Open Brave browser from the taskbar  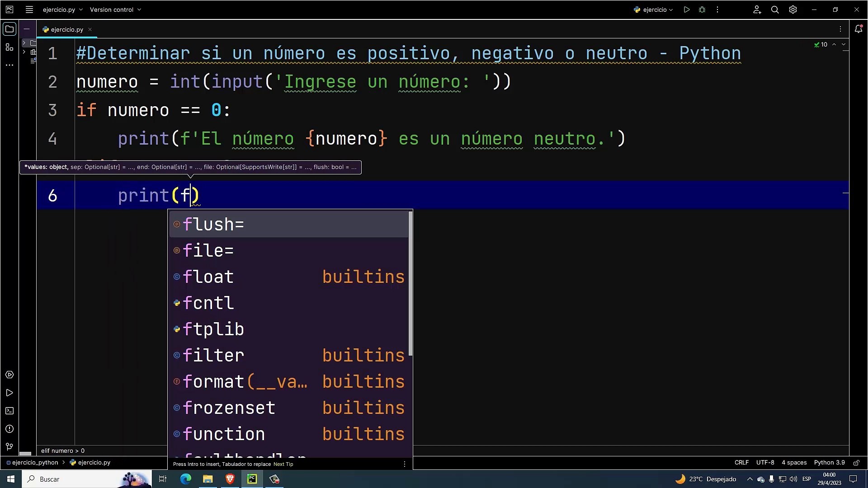[230, 479]
